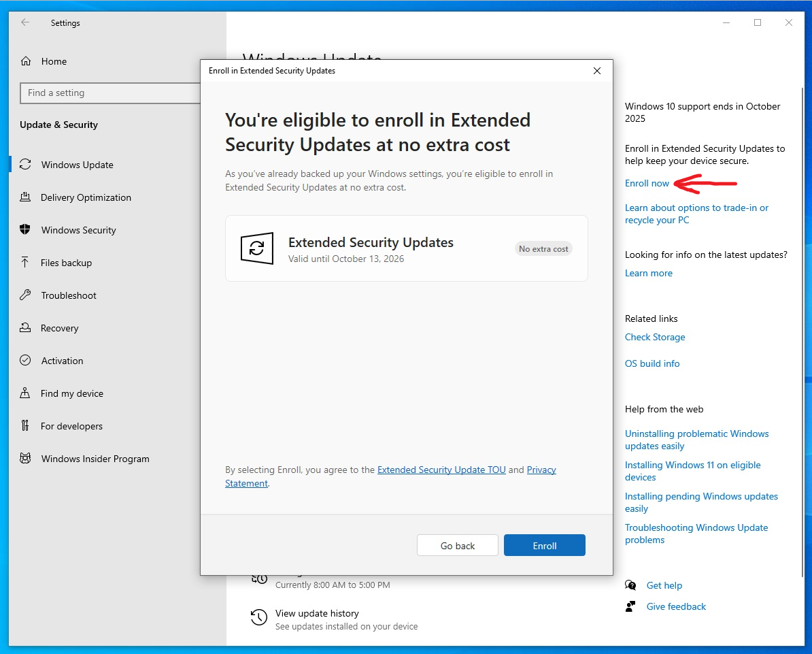Click the Extended Security Updates sync icon

(x=257, y=248)
